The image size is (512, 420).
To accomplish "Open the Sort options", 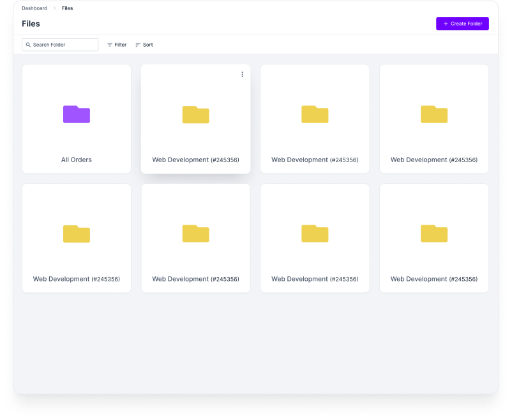I will (144, 45).
